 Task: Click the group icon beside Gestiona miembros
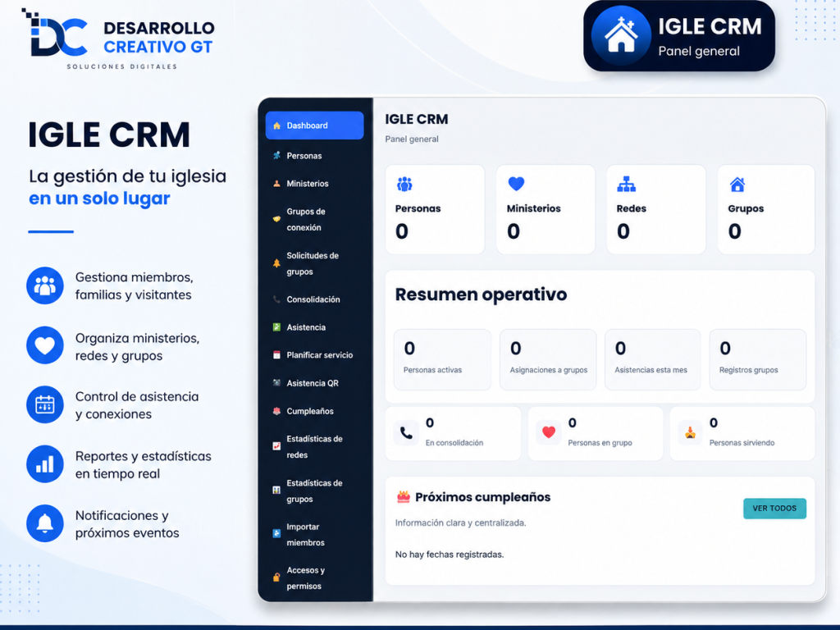(45, 285)
